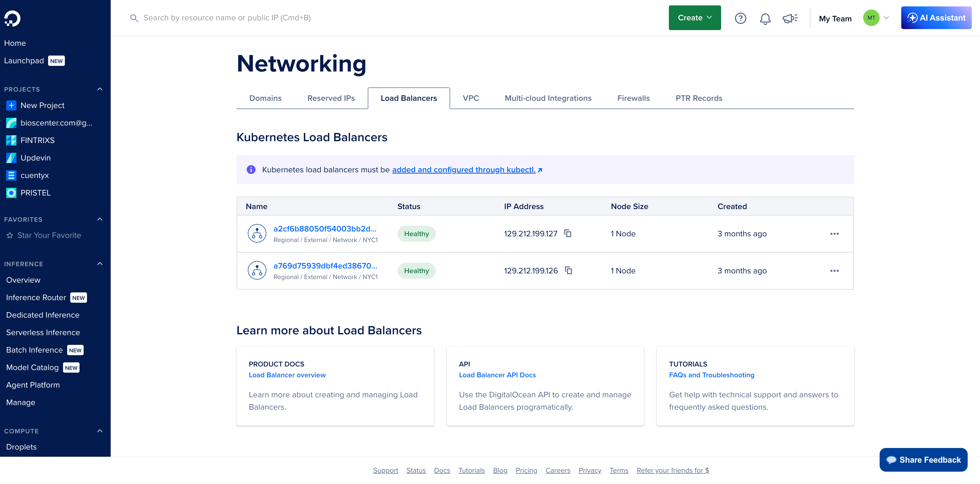Viewport: 980px width, 484px height.
Task: Open Agent Platform
Action: (33, 385)
